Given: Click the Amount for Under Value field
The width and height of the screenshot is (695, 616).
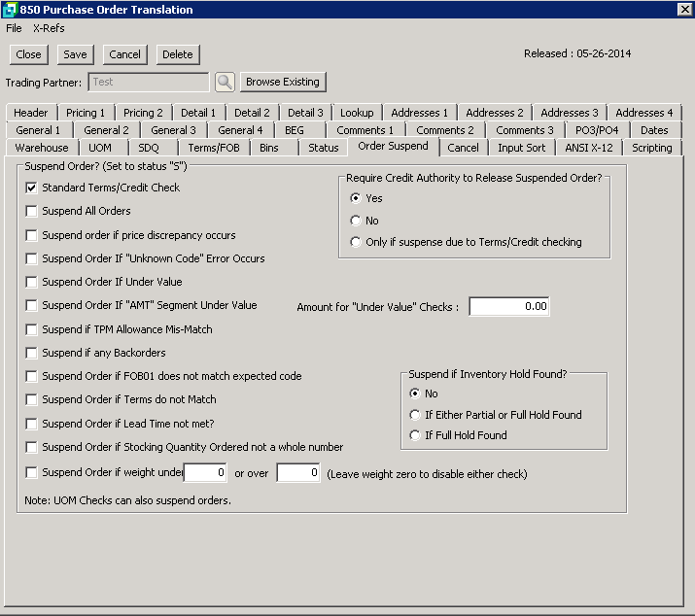Looking at the screenshot, I should tap(508, 307).
